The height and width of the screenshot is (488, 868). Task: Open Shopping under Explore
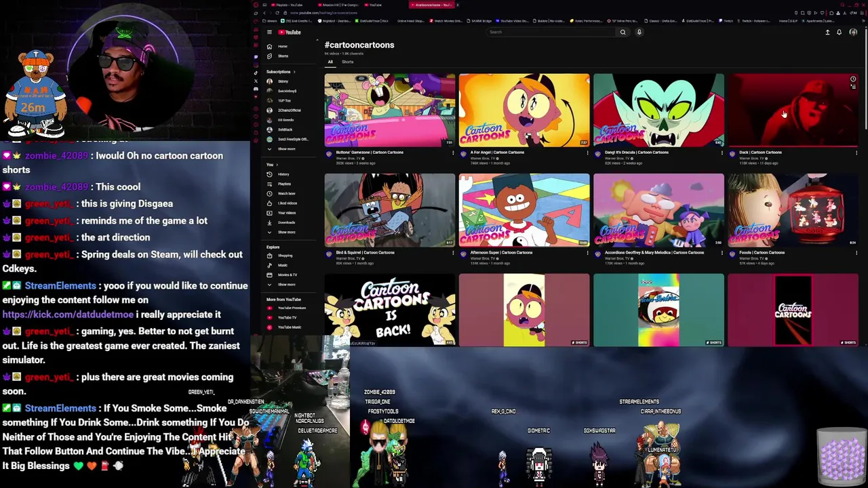point(281,256)
